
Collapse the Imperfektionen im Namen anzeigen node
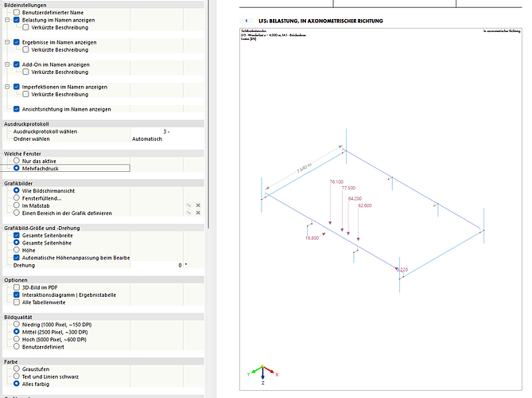pyautogui.click(x=7, y=87)
